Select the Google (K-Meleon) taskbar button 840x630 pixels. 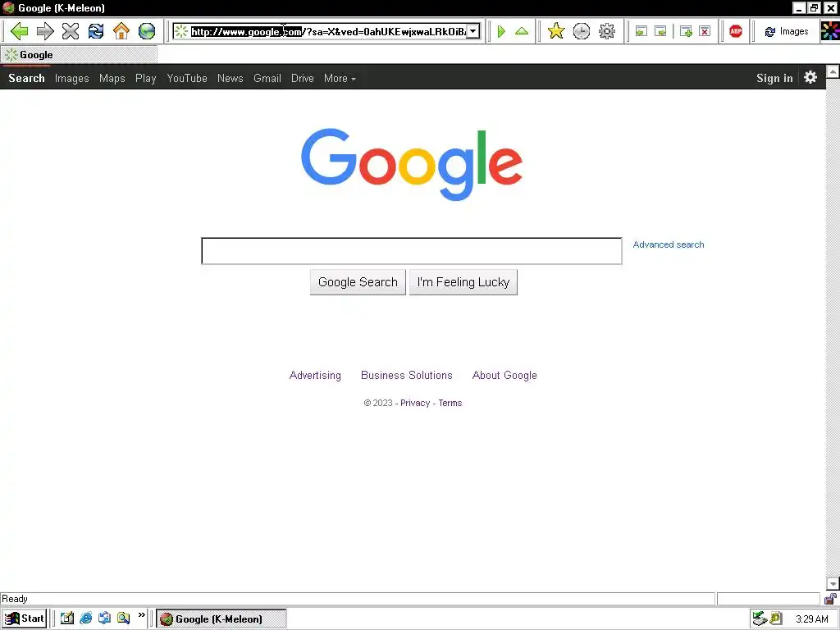point(221,619)
